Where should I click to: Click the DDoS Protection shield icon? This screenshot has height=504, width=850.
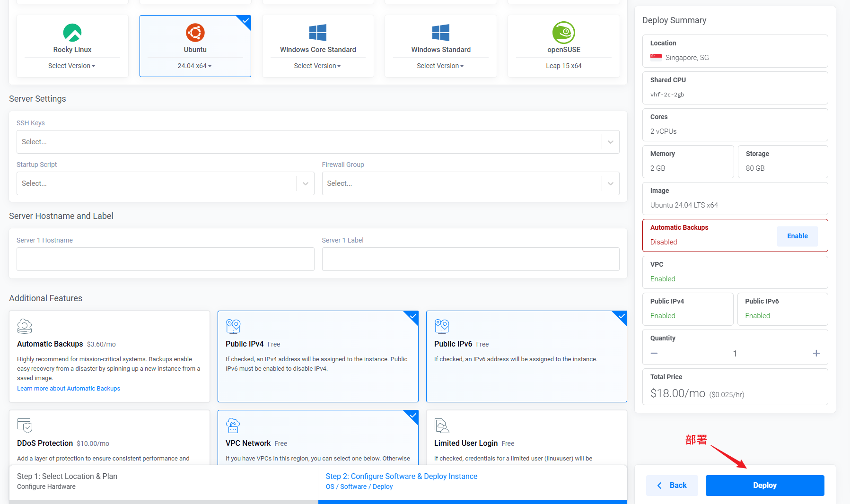pyautogui.click(x=25, y=426)
